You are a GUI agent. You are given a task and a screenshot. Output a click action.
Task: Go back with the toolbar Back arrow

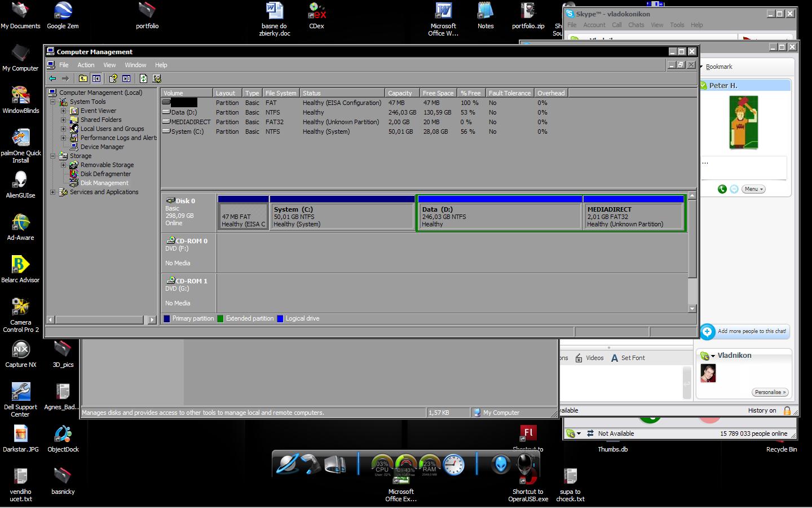coord(52,78)
